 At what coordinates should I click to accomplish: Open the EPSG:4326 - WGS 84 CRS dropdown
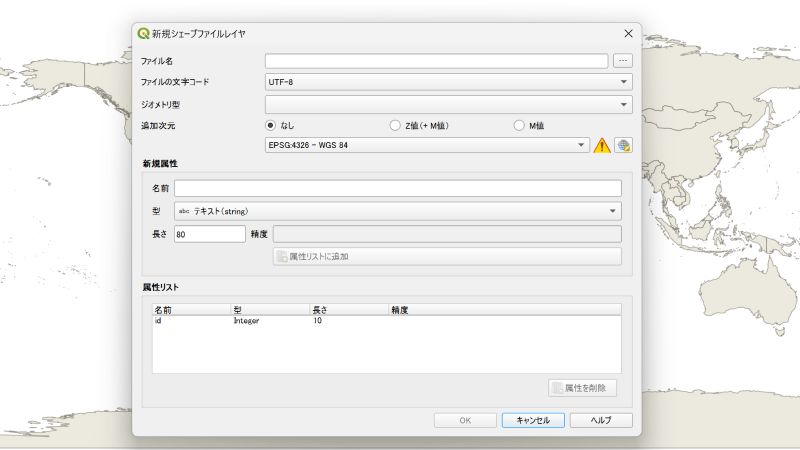coord(427,145)
